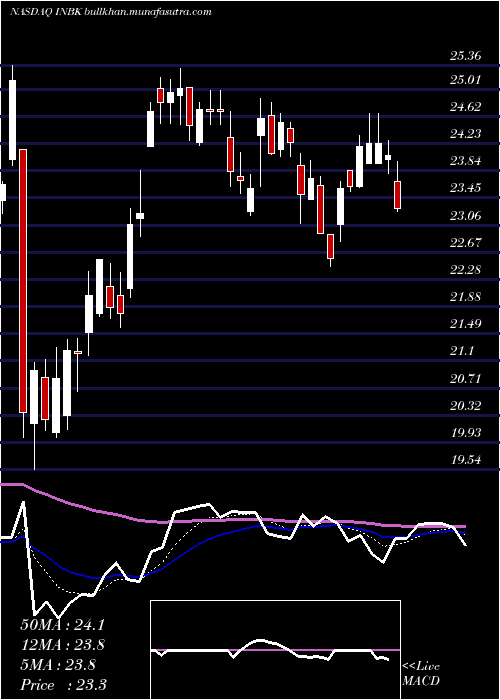Image resolution: width=500 pixels, height=700 pixels.
Task: Click the 21.49 price axis label
Action: coord(466,324)
